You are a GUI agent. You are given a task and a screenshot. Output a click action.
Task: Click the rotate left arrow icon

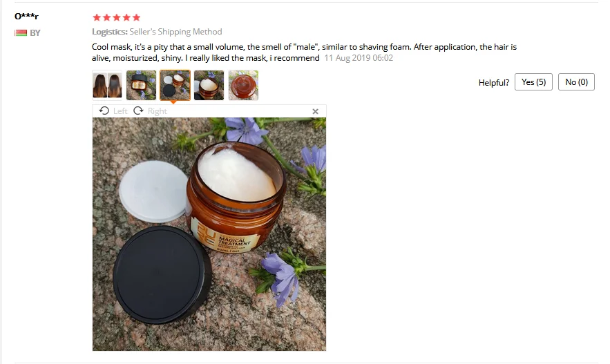tap(104, 111)
